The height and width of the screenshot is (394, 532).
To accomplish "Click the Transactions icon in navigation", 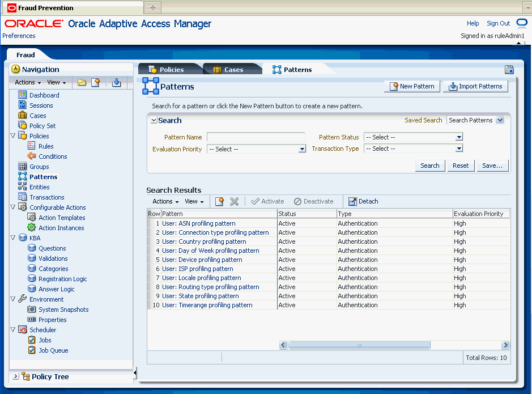I will pos(23,197).
